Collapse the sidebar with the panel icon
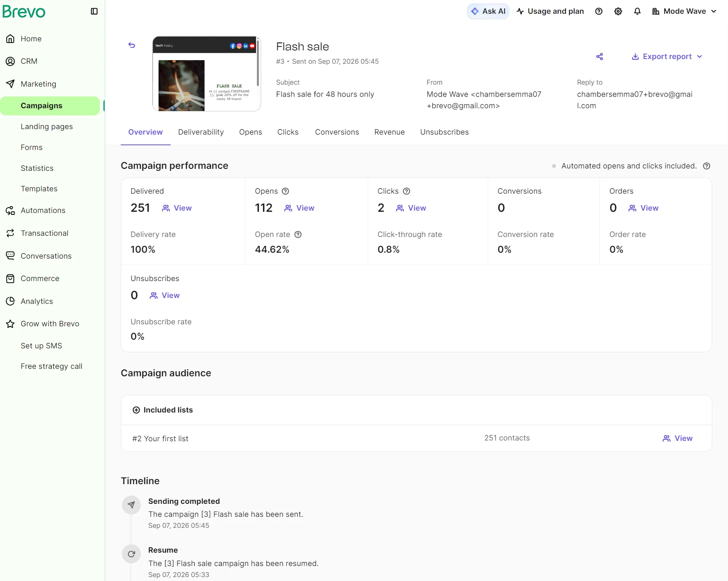This screenshot has height=581, width=728. (x=94, y=11)
